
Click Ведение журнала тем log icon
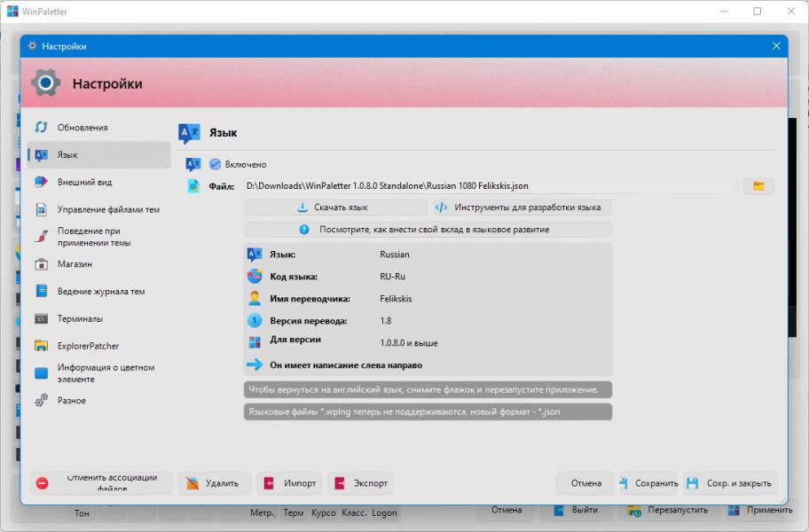click(42, 291)
